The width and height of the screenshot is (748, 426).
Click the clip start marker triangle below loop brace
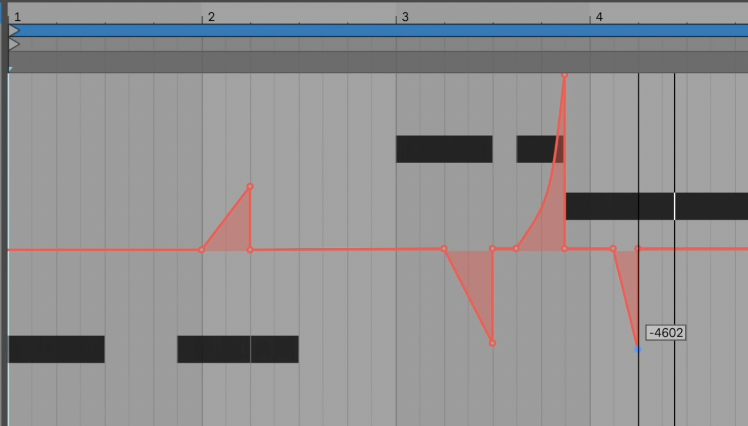[x=14, y=44]
